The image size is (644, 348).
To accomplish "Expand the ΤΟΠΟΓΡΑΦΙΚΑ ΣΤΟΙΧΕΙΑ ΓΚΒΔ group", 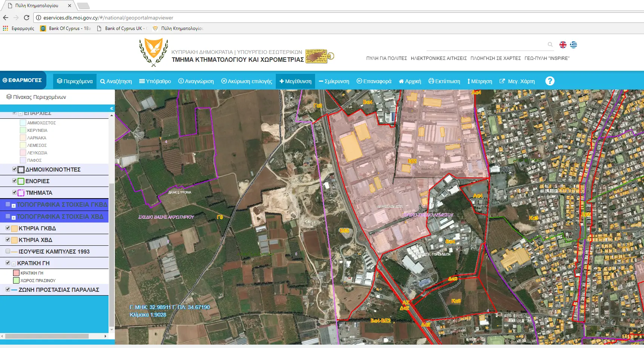I will coord(13,206).
